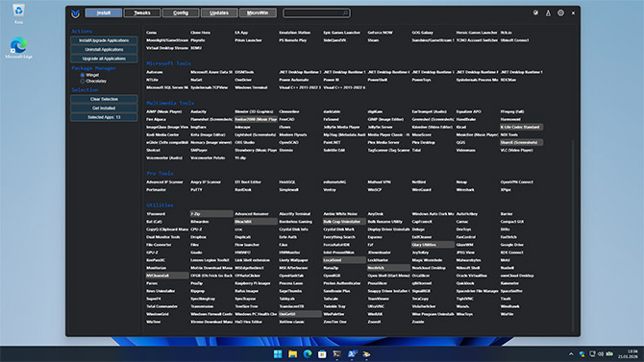Select Steam in the games list
This screenshot has width=644, height=362.
click(x=373, y=40)
